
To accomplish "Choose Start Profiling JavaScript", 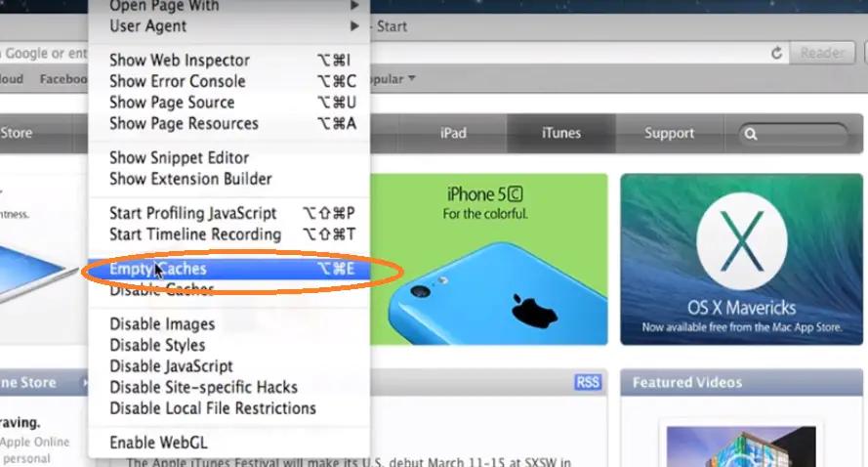I will click(229, 213).
